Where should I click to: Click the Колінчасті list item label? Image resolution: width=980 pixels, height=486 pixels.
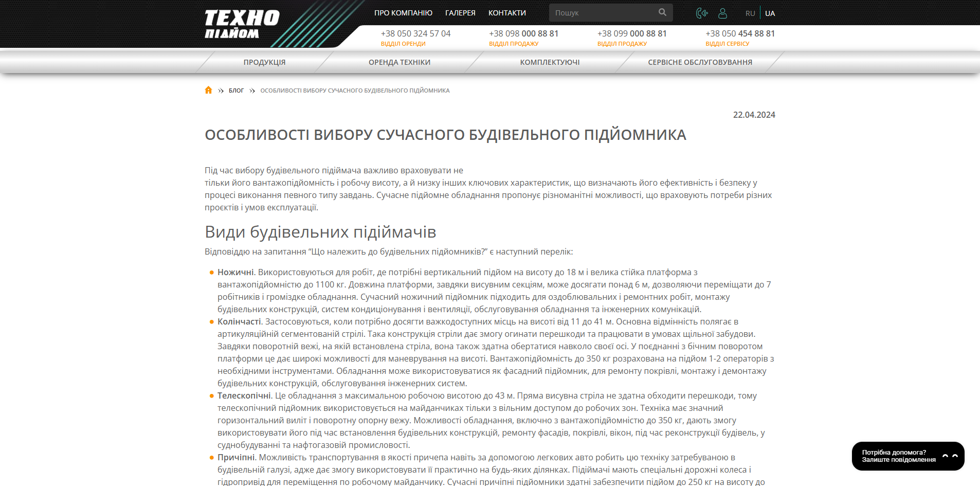click(x=239, y=321)
